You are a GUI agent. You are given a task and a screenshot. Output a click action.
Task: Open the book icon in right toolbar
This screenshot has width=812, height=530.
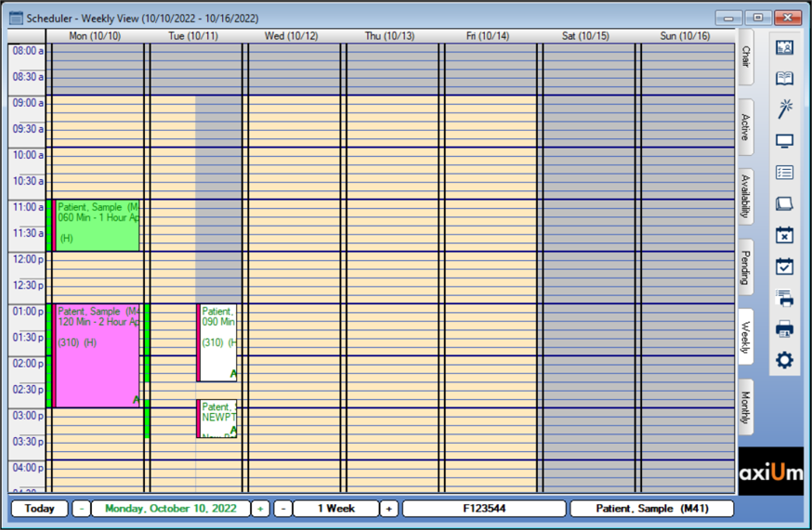[784, 79]
